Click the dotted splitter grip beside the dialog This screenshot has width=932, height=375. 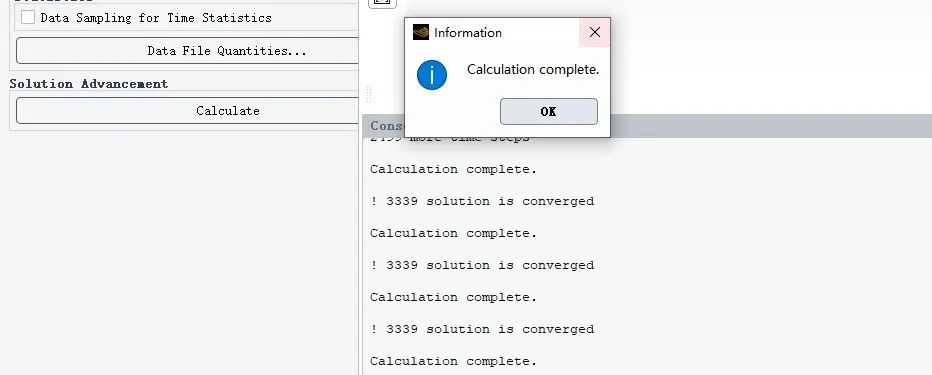point(369,94)
